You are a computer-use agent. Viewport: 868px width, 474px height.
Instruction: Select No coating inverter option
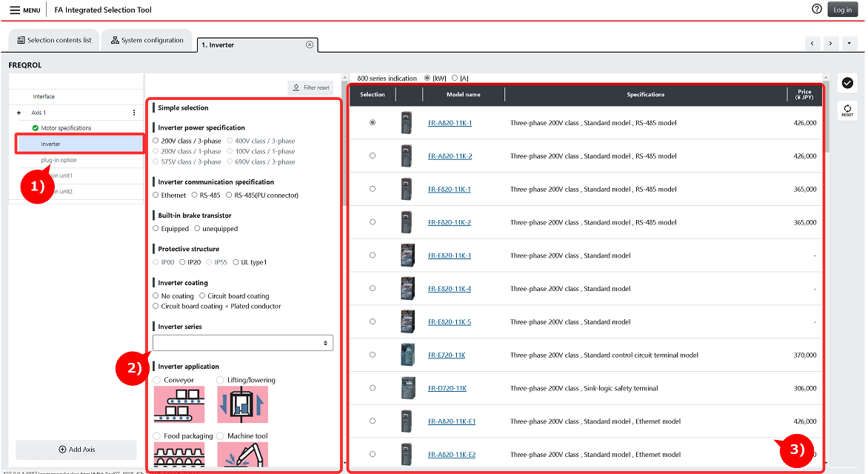[x=156, y=296]
